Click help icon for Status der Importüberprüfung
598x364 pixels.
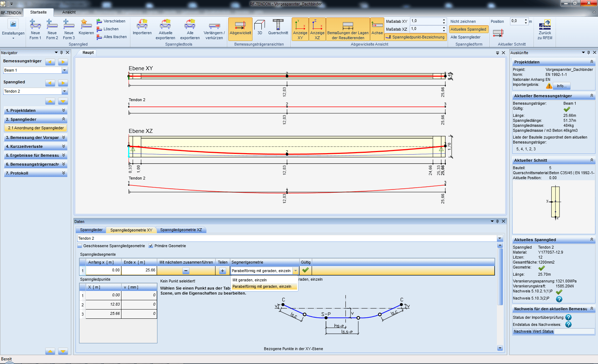coord(568,317)
